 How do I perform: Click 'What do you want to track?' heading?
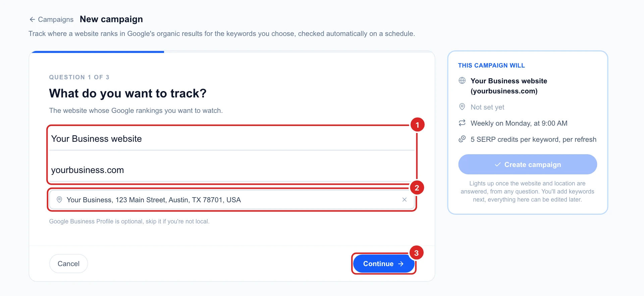point(128,93)
